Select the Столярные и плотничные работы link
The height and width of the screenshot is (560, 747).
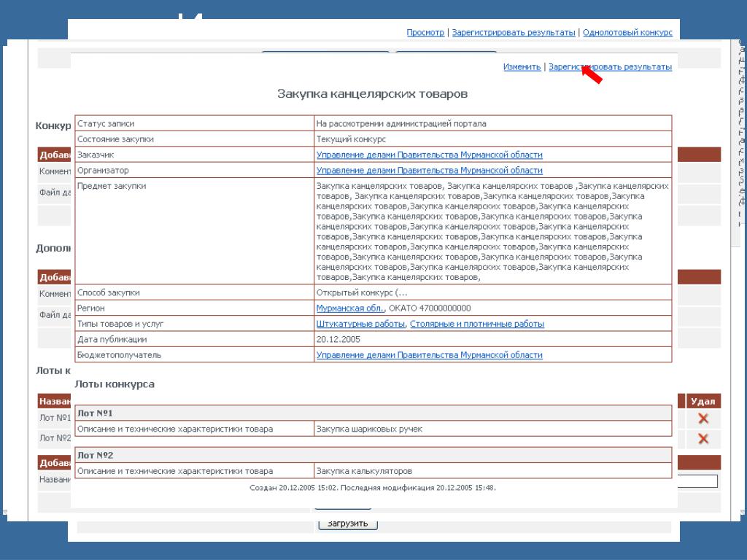(477, 324)
